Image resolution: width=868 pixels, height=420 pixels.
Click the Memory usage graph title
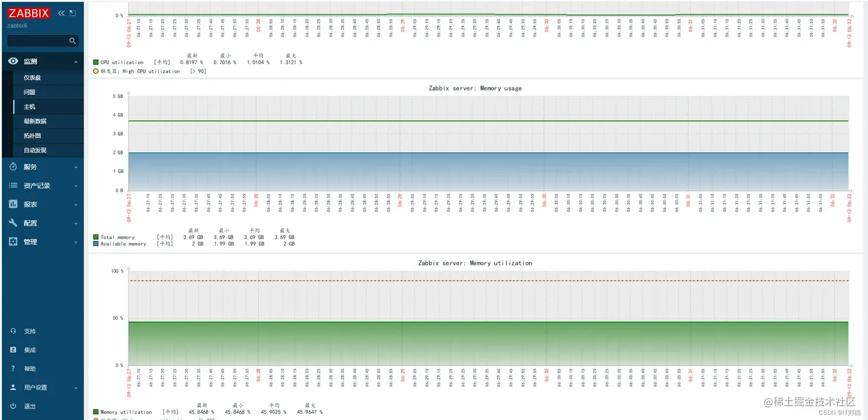[475, 88]
